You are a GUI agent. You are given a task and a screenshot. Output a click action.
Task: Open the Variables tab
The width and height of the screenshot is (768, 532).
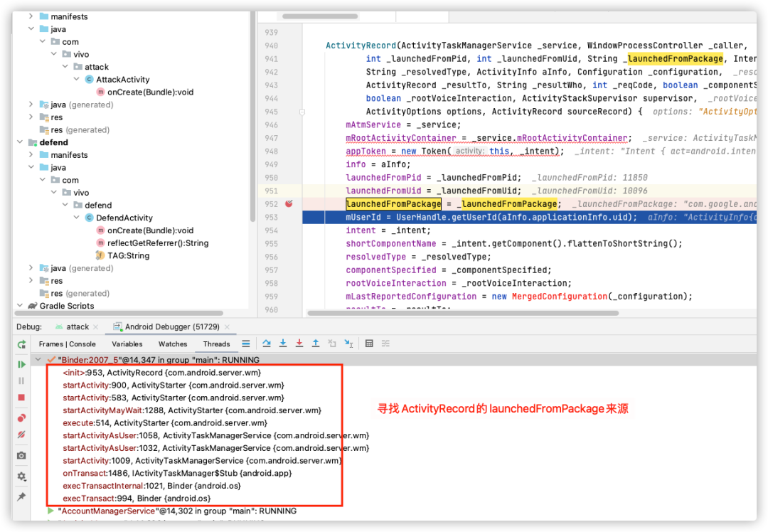click(127, 344)
